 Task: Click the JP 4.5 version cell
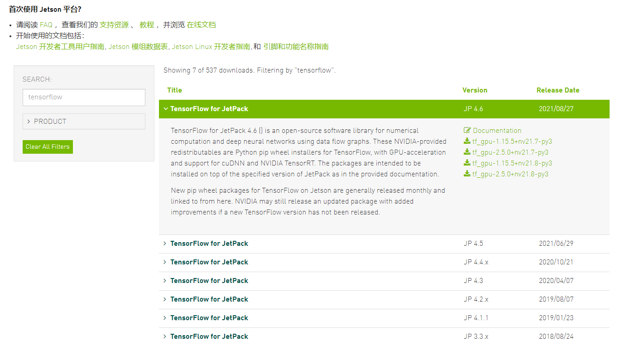[x=473, y=244]
